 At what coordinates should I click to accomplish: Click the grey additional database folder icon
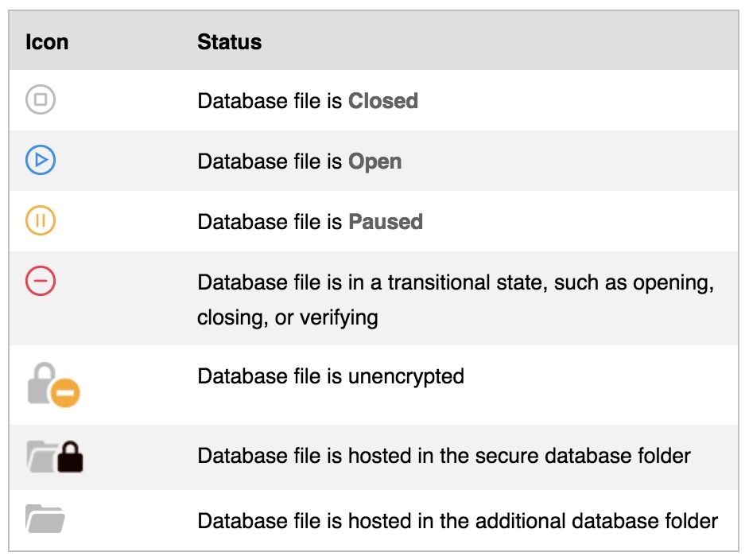click(45, 519)
